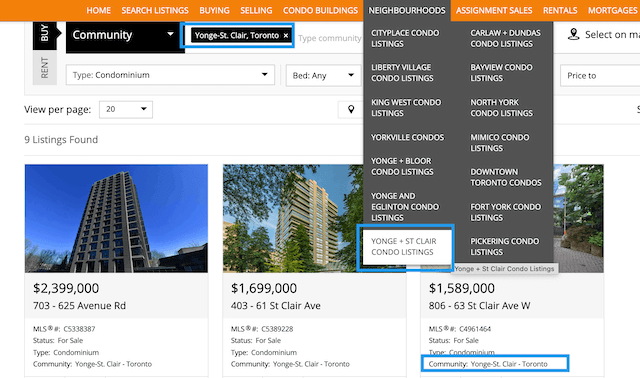Click the NEIGHBOURHOODS menu
The width and height of the screenshot is (640, 378).
[407, 10]
